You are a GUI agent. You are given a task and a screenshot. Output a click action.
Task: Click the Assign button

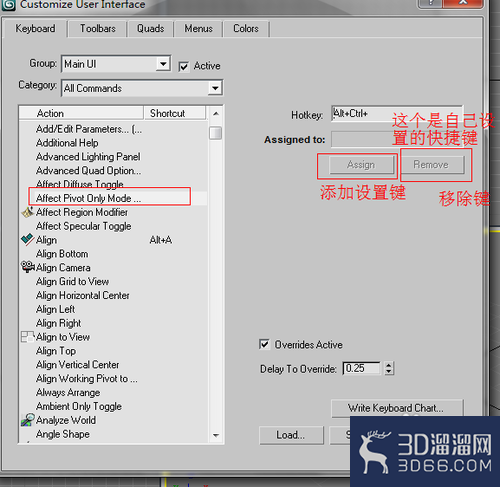361,165
